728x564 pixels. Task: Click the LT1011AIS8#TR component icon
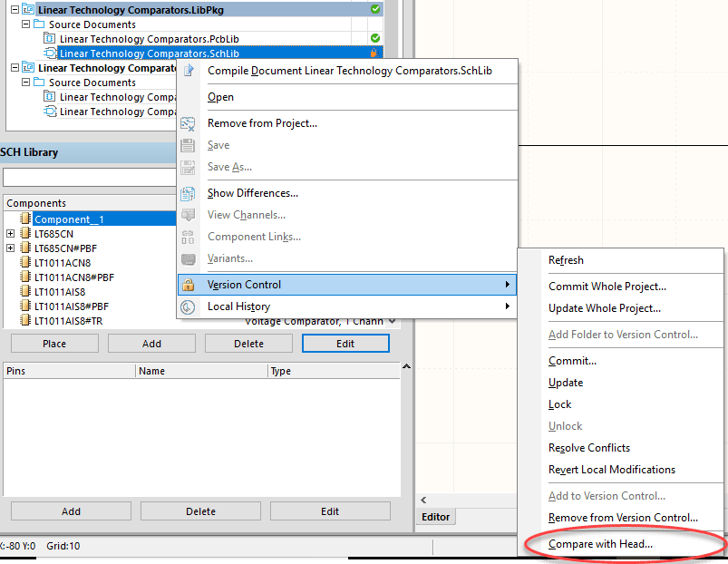[25, 320]
